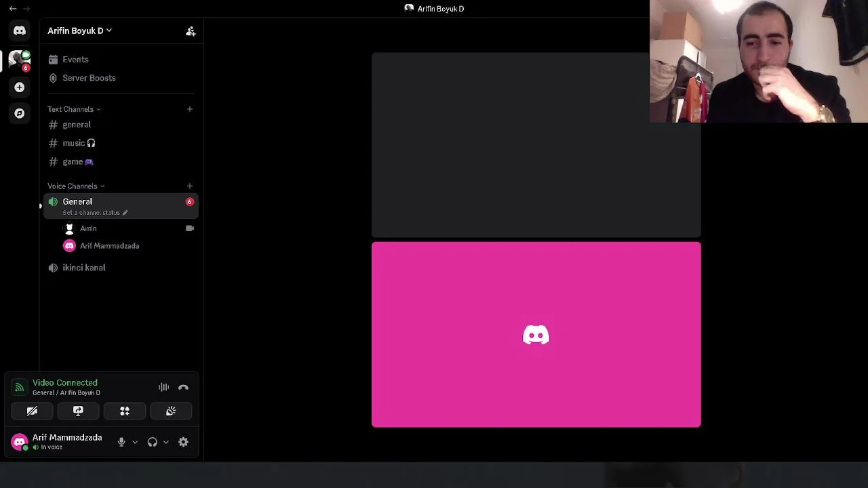
Task: Create channel in Voice Channels plus icon
Action: tap(190, 186)
